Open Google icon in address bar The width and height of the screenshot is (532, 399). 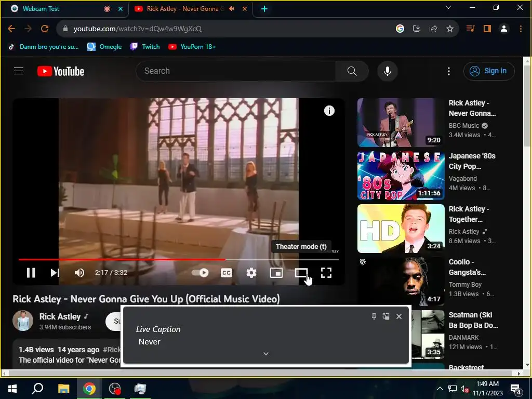click(x=400, y=29)
